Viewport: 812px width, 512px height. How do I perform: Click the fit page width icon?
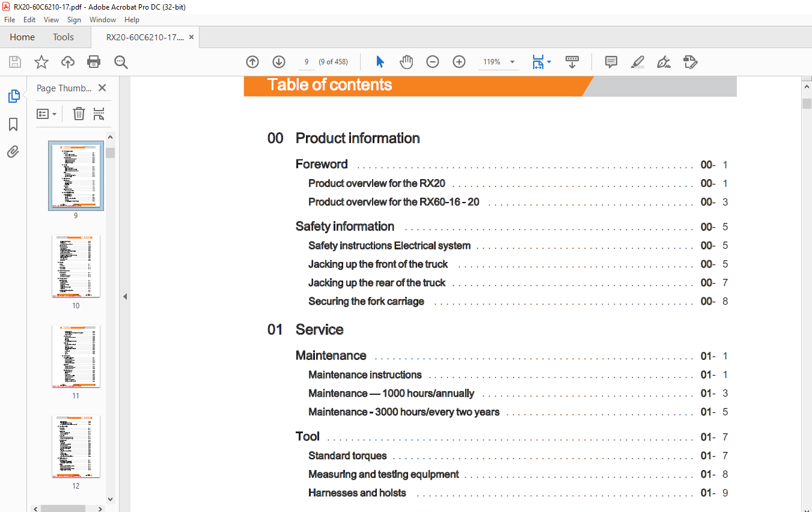pyautogui.click(x=538, y=62)
